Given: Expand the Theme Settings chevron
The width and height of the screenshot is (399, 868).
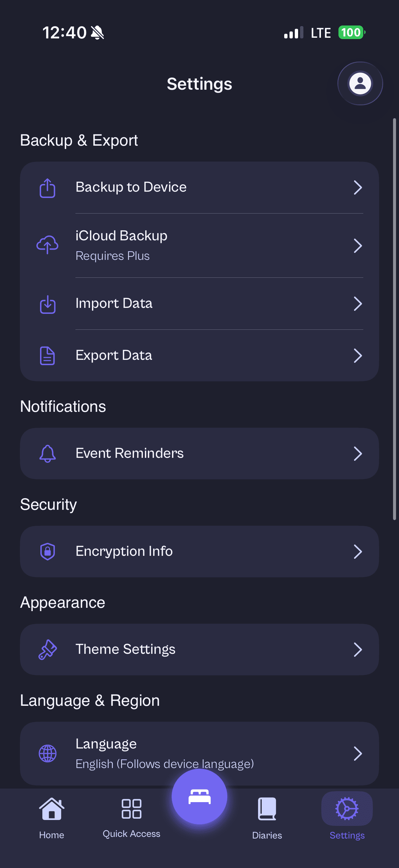Looking at the screenshot, I should [358, 649].
